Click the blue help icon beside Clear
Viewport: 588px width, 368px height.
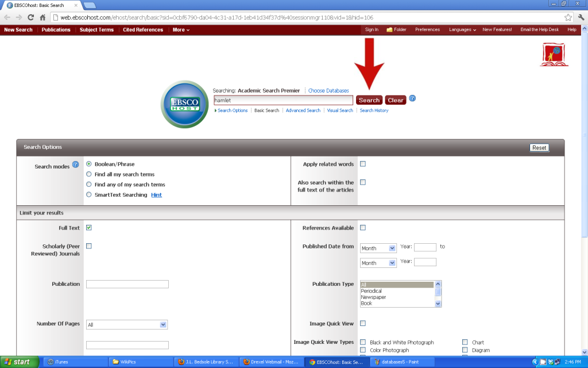pyautogui.click(x=412, y=99)
